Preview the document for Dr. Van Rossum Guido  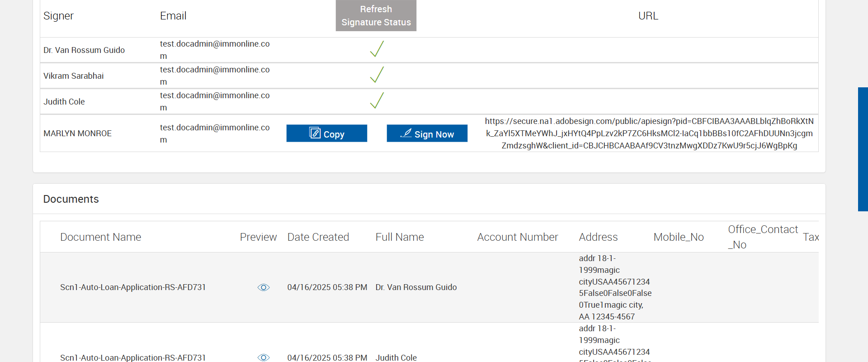point(264,287)
